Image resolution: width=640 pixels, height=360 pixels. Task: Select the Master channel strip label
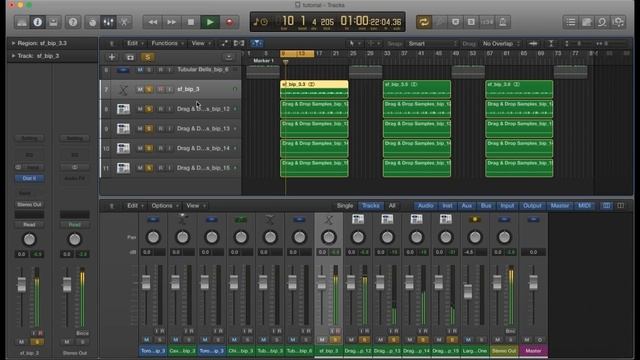[533, 351]
